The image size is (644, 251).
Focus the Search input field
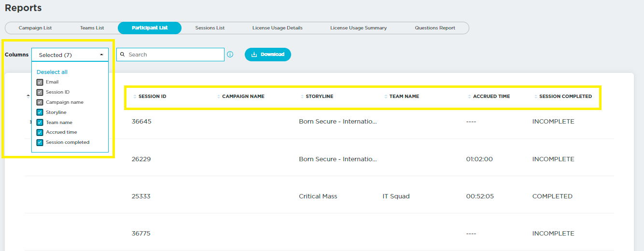[170, 55]
